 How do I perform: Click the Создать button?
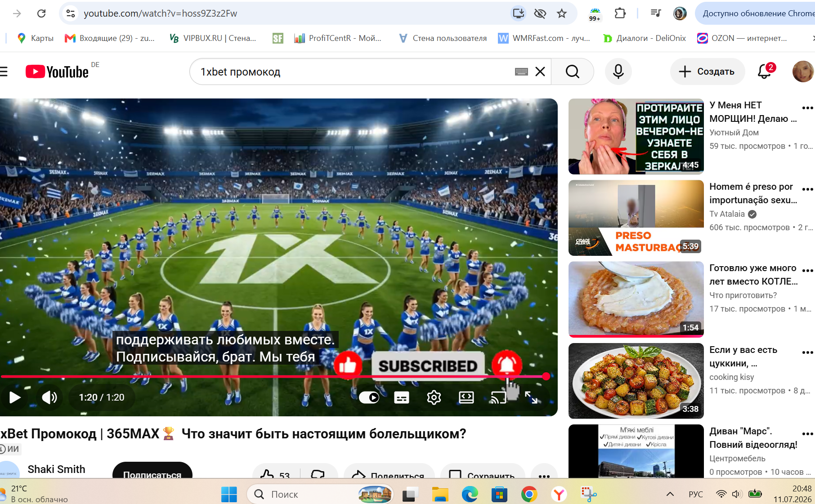pyautogui.click(x=708, y=71)
